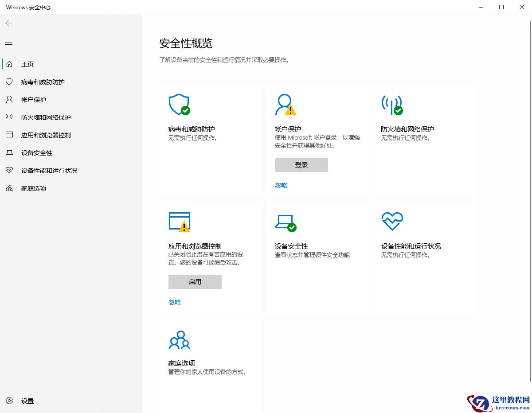Open 设备安全性 from sidebar
The height and width of the screenshot is (413, 532).
8,152
